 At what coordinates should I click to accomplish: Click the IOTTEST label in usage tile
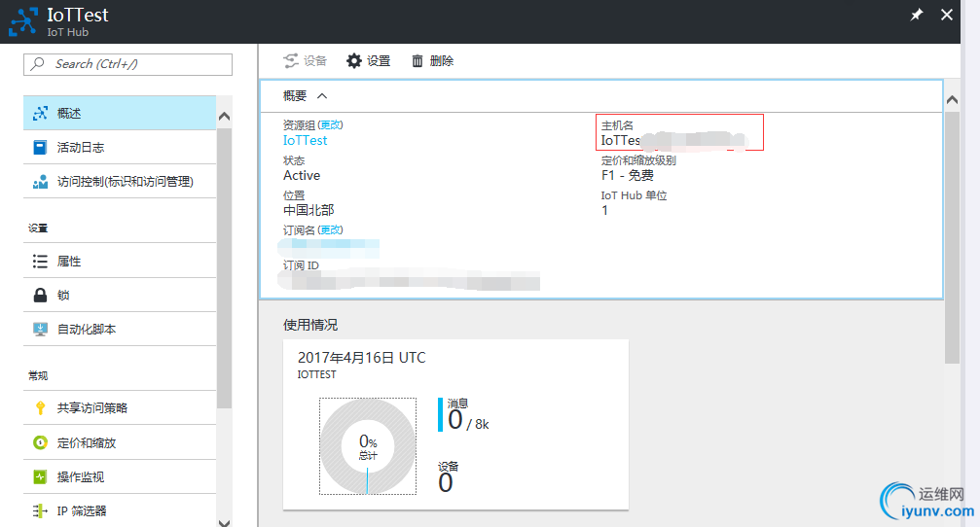pos(317,374)
